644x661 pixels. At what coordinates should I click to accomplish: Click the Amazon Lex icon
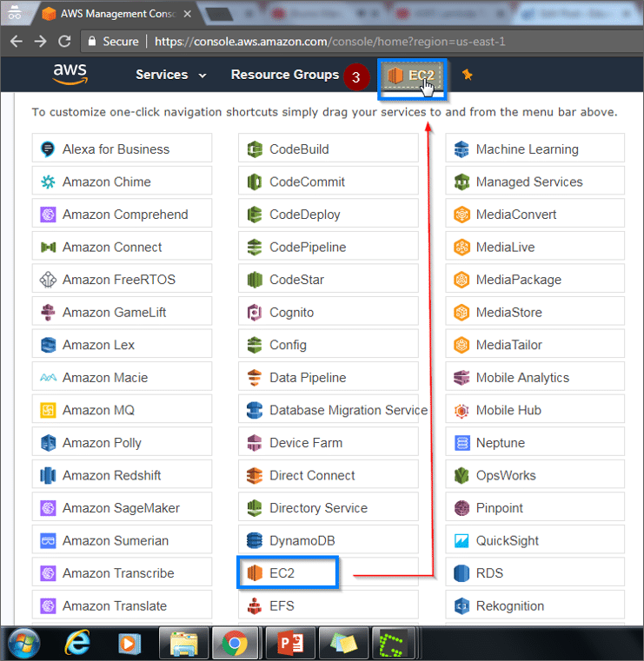48,345
